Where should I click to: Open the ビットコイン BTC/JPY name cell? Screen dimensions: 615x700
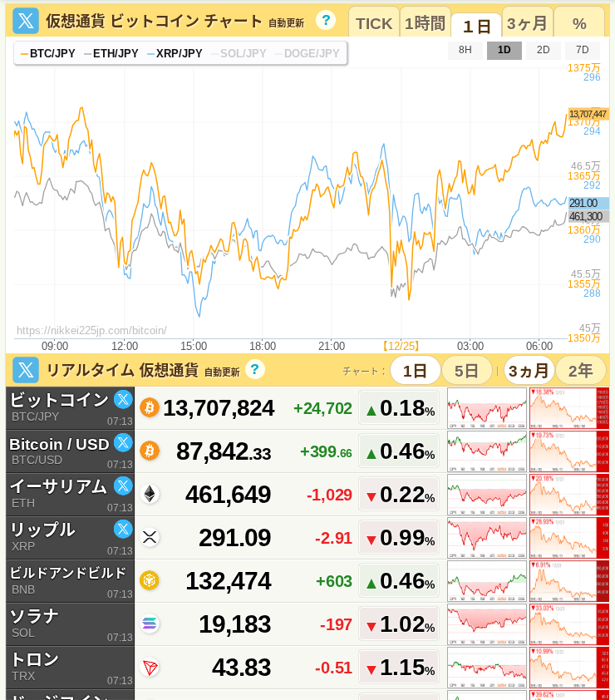coord(60,407)
